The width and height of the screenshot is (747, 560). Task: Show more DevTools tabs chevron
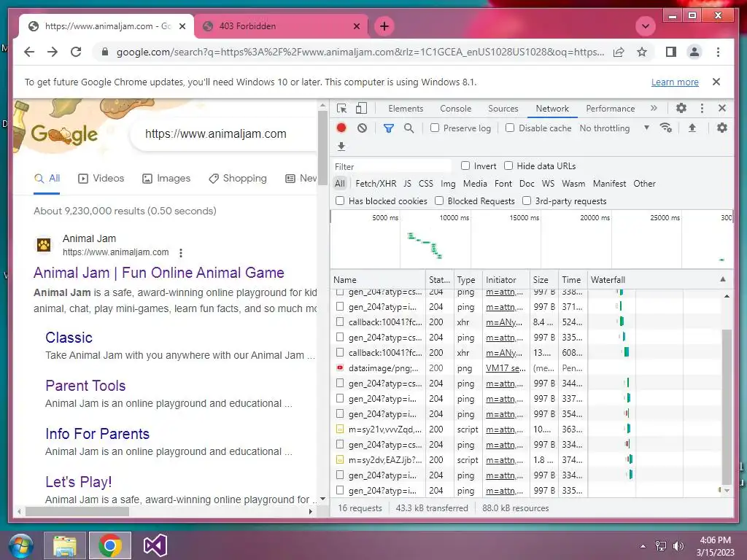[654, 109]
